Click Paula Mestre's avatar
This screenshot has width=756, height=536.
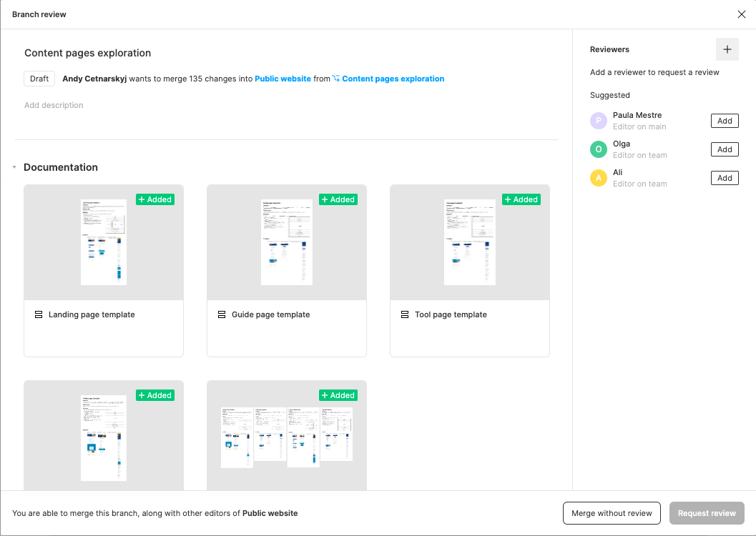598,121
